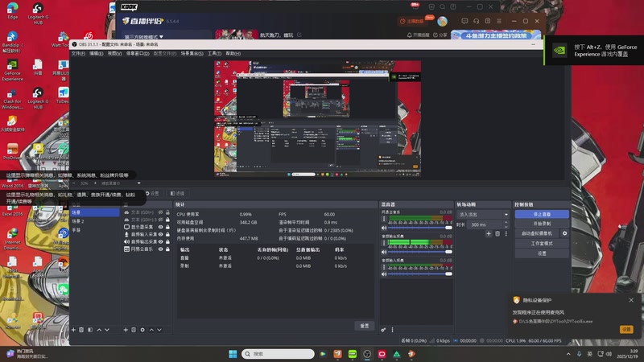644x362 pixels.
Task: Mute the 网易云音乐 mixer channel speaker
Action: click(x=384, y=228)
